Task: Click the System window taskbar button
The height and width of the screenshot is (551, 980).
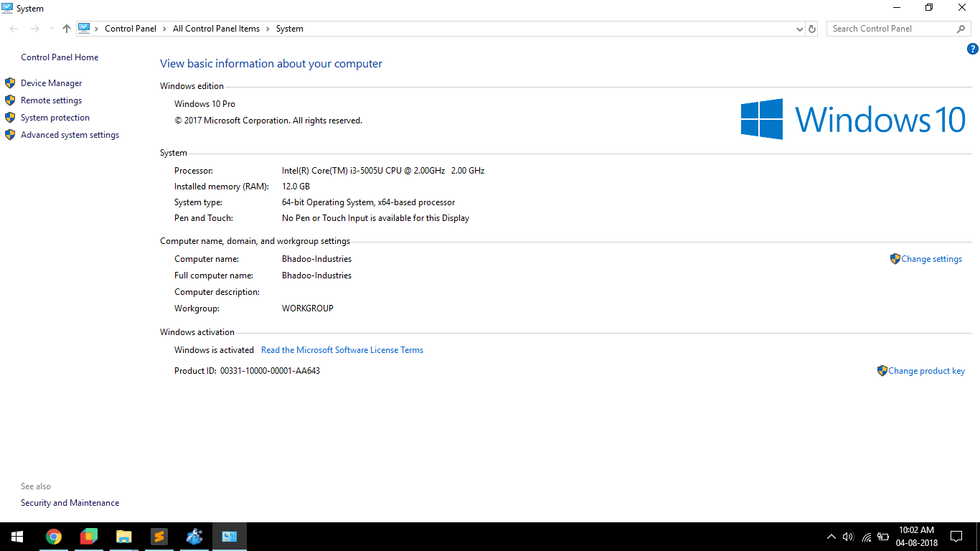Action: coord(230,537)
